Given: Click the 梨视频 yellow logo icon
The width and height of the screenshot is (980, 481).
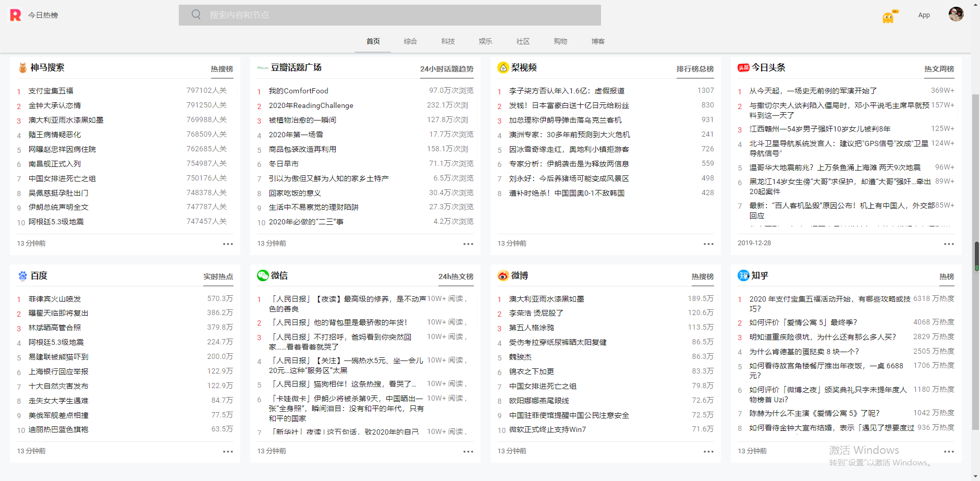Looking at the screenshot, I should (x=503, y=67).
